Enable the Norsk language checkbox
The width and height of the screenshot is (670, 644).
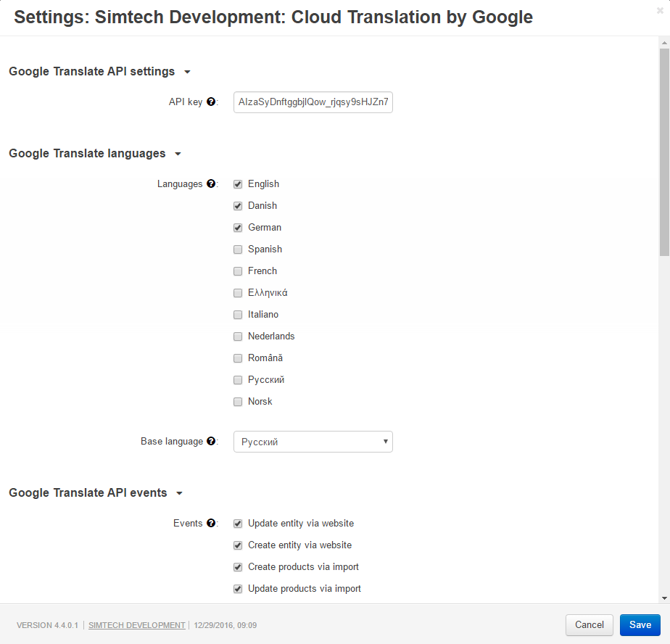tap(238, 402)
